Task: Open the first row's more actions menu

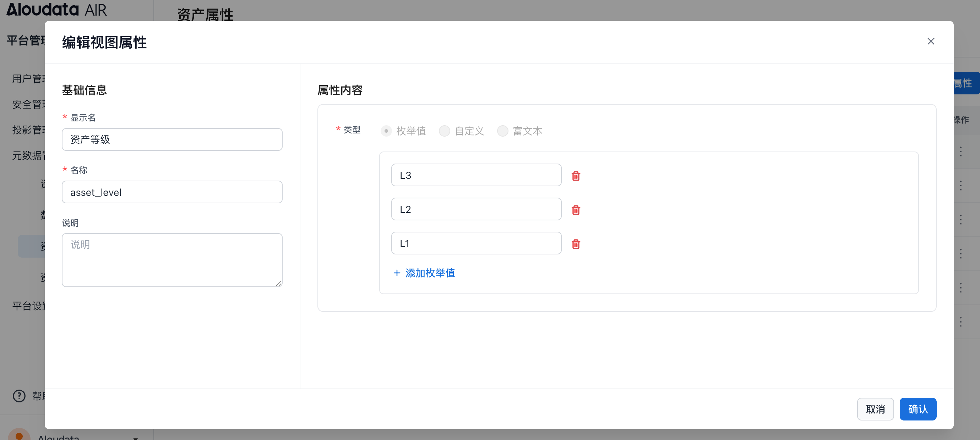Action: pyautogui.click(x=960, y=152)
